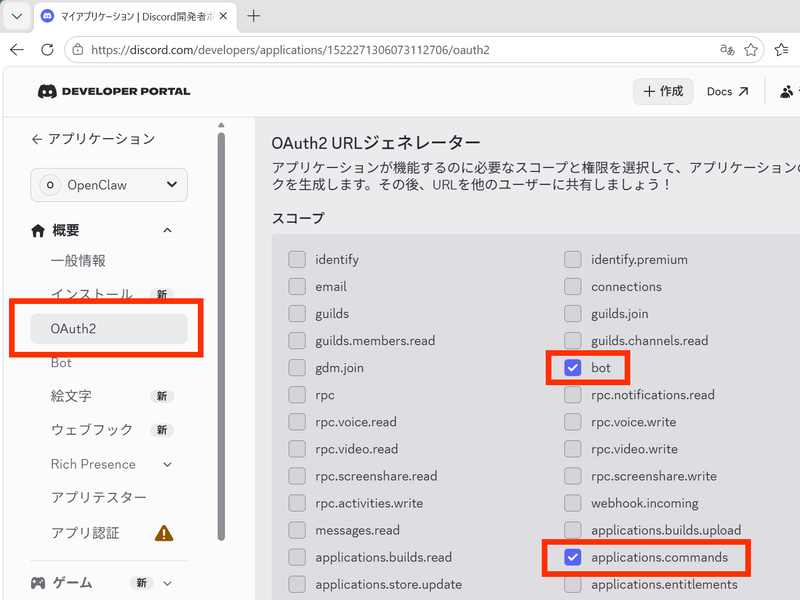Check the rpc.video.write scope
The height and width of the screenshot is (600, 800).
click(572, 448)
